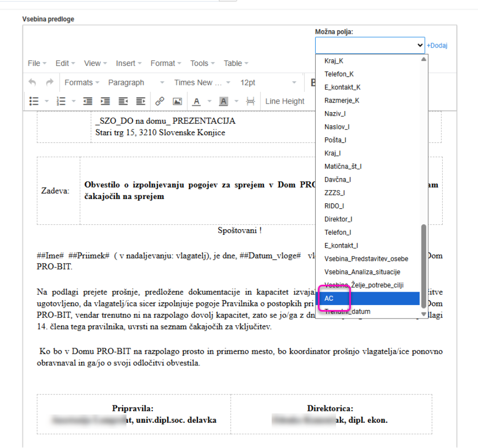Select the AC field option
Screen dimensions: 478x448
coord(368,298)
